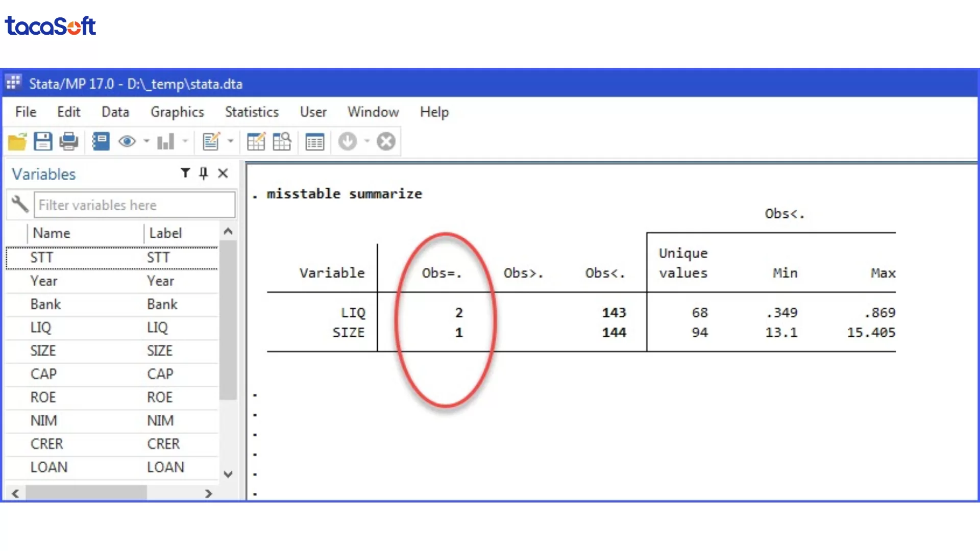Click the Break red X icon
Image resolution: width=980 pixels, height=551 pixels.
point(386,141)
